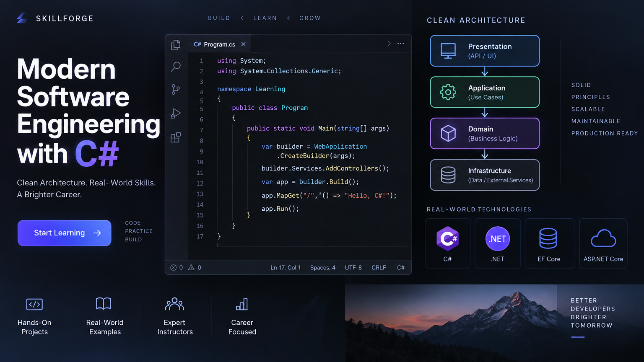Screen dimensions: 644x362
Task: Click the Presentation (API / UI) layer card
Action: tap(485, 51)
